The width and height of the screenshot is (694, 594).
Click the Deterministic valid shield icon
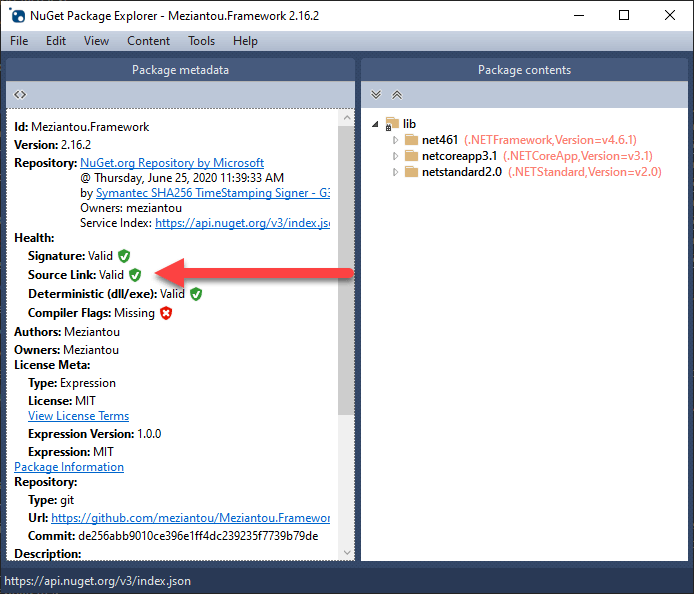coord(196,294)
